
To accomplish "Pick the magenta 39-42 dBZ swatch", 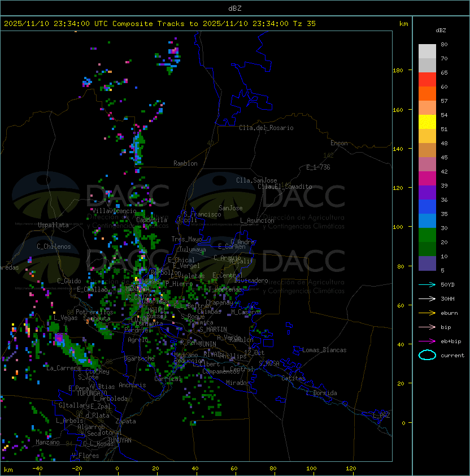I will (x=427, y=179).
